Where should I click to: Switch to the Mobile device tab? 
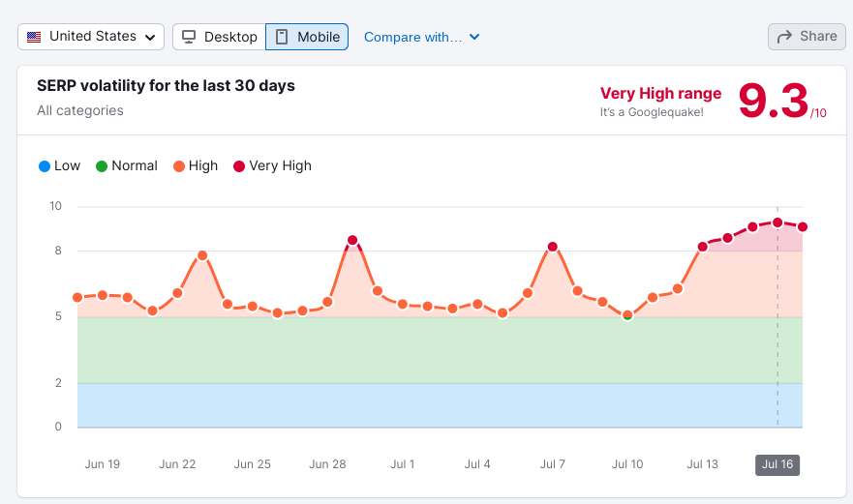[x=307, y=37]
